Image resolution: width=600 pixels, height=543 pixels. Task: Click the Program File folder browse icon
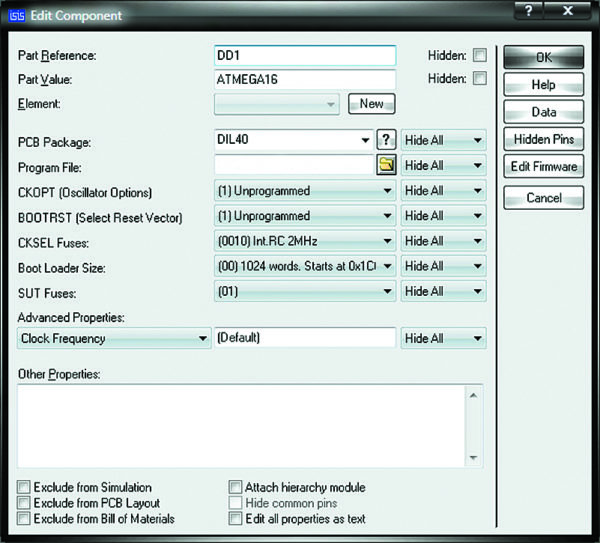[x=386, y=165]
